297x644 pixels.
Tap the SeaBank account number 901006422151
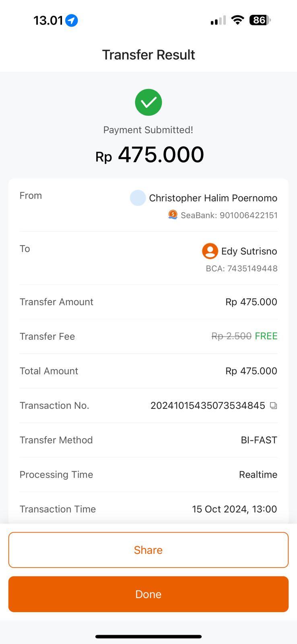click(x=229, y=215)
